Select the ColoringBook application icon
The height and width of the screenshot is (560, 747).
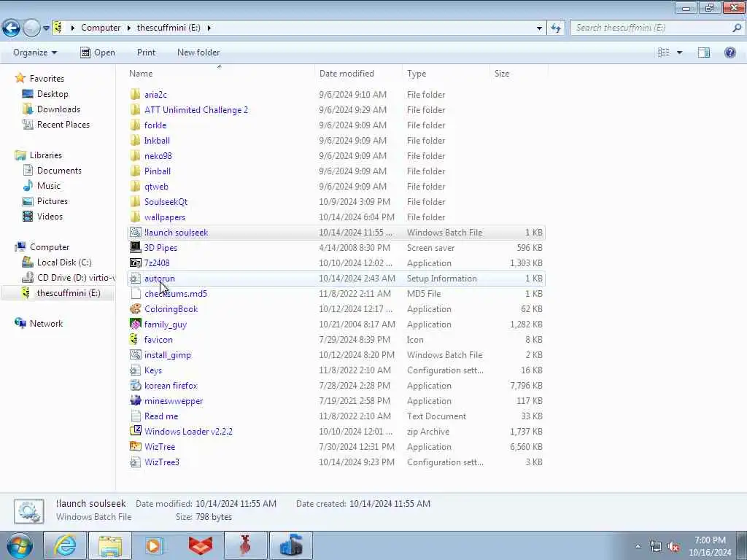coord(135,309)
